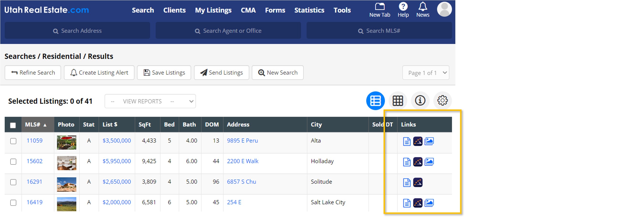This screenshot has height=217, width=644.
Task: Expand the VIEW REPORTS dropdown
Action: [150, 101]
